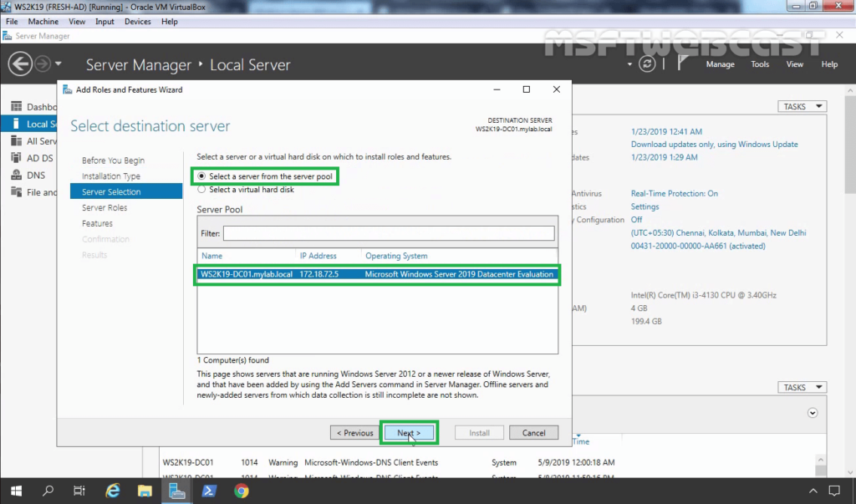Click the wizard Cancel button

[533, 432]
